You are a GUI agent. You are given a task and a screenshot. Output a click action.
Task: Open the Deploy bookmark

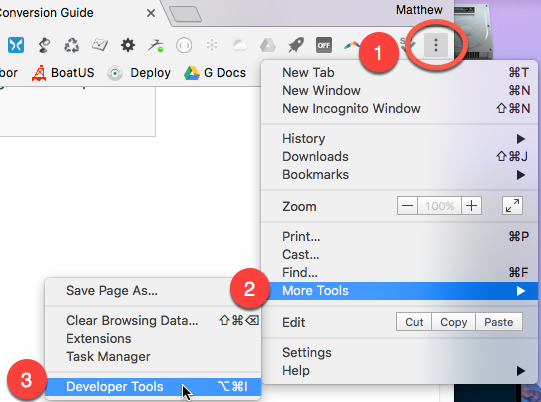click(x=139, y=73)
